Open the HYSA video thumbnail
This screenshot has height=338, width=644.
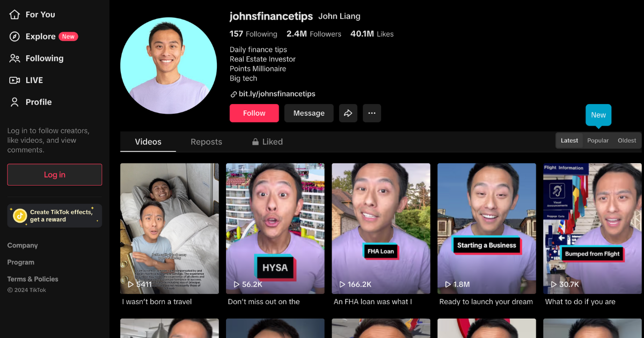tap(275, 229)
